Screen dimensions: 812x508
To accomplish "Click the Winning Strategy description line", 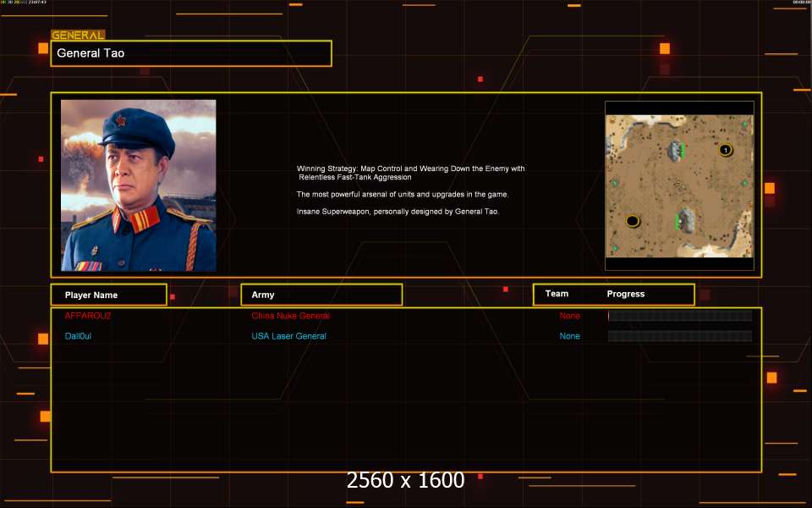I will tap(411, 173).
